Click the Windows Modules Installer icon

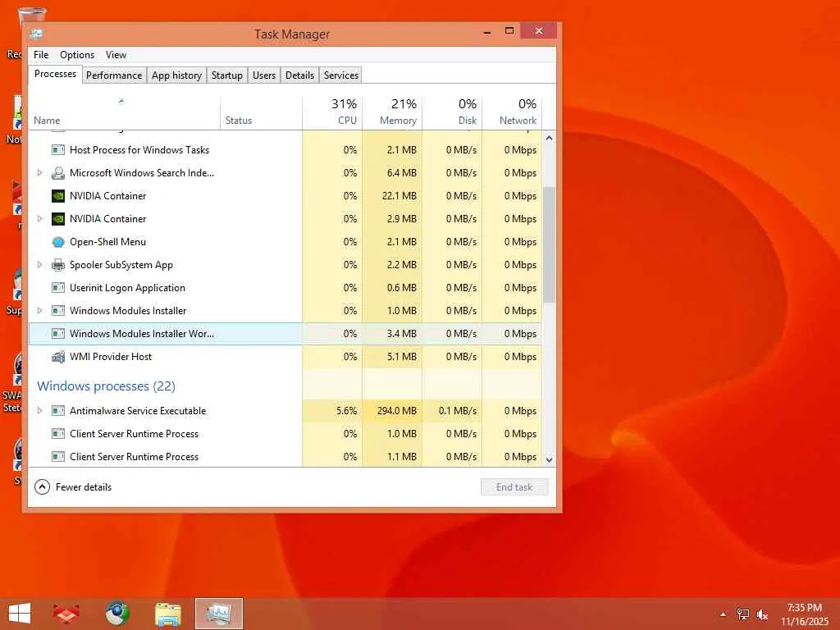click(58, 311)
